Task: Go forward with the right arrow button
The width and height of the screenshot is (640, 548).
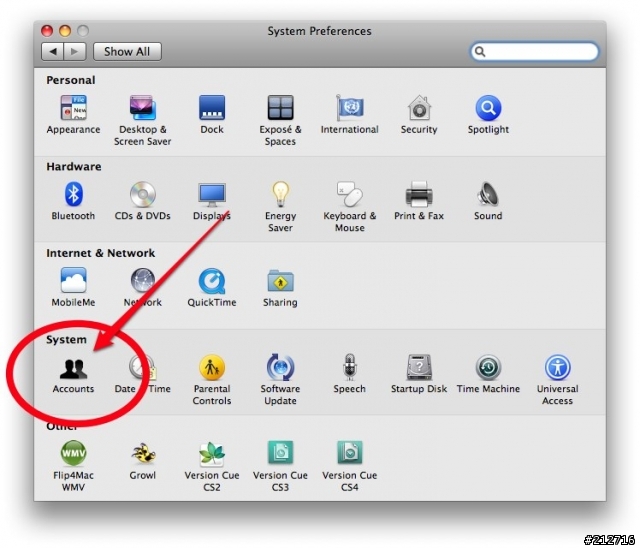Action: [x=75, y=51]
